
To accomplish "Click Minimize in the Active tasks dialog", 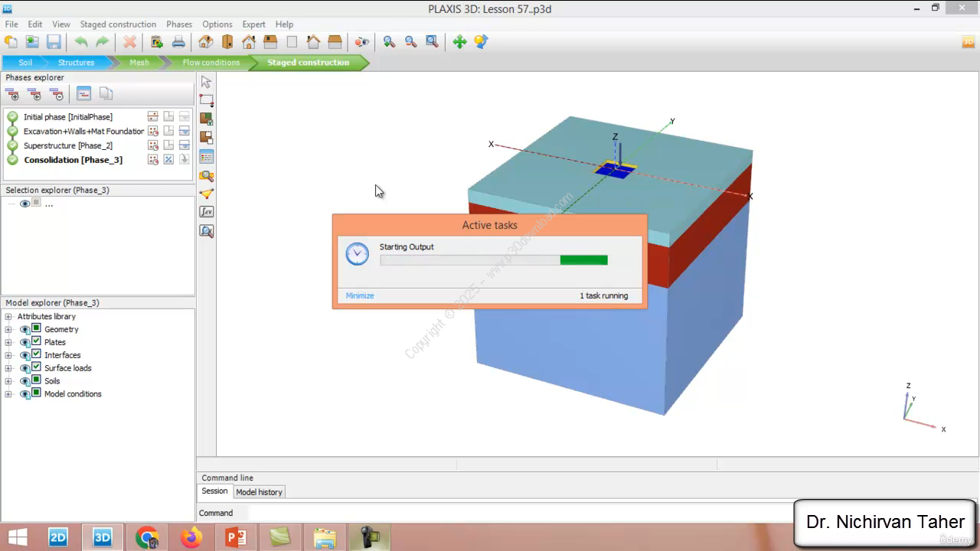I will tap(360, 295).
